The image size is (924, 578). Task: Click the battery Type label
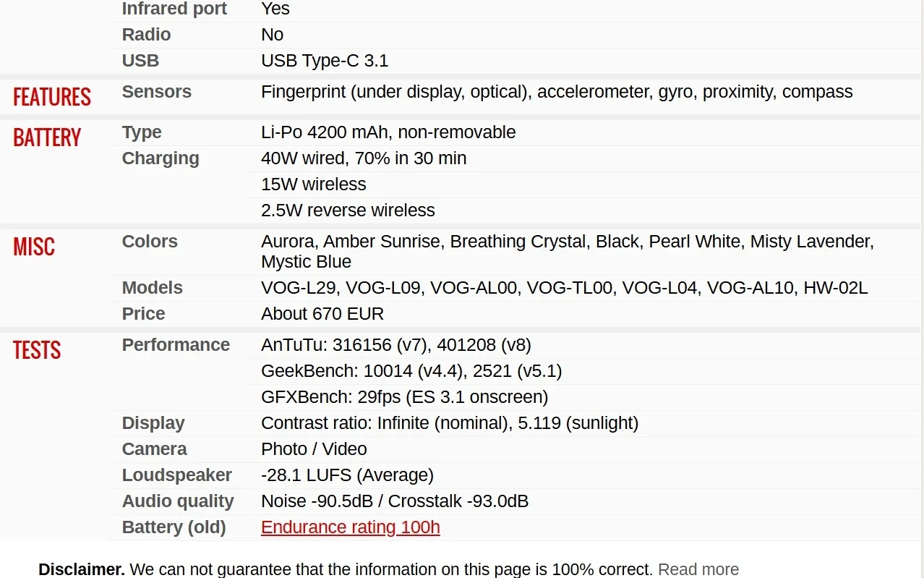pos(141,132)
